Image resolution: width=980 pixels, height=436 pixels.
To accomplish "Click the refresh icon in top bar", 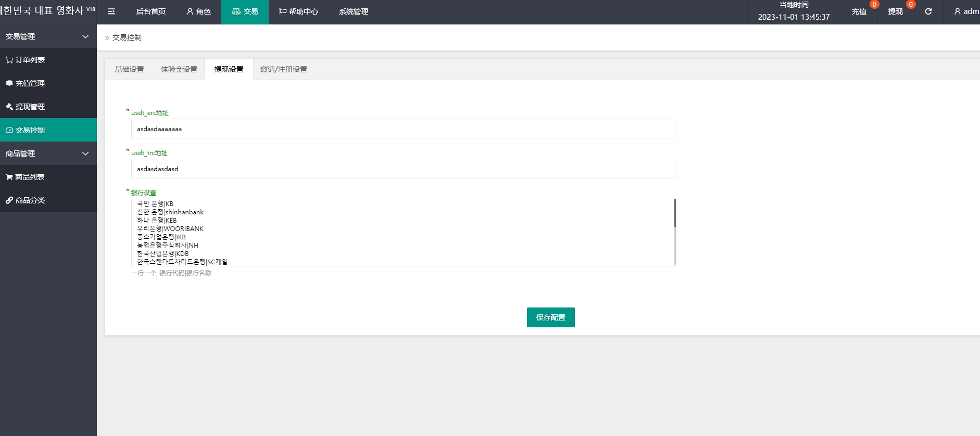I will coord(928,11).
